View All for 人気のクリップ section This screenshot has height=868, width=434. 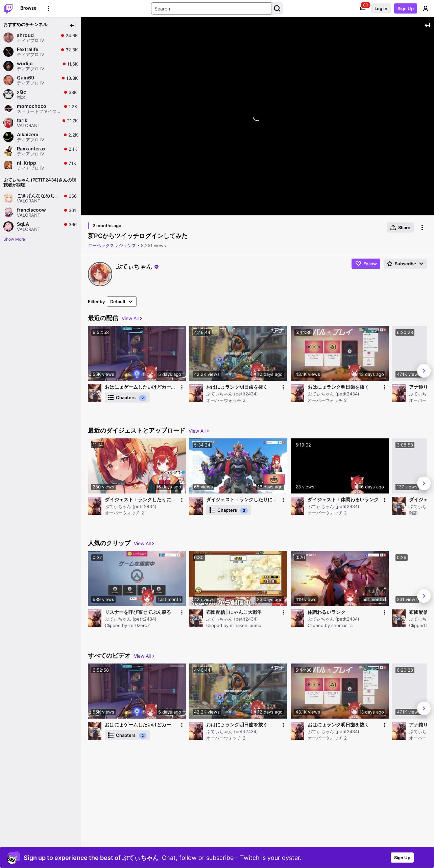click(x=144, y=544)
